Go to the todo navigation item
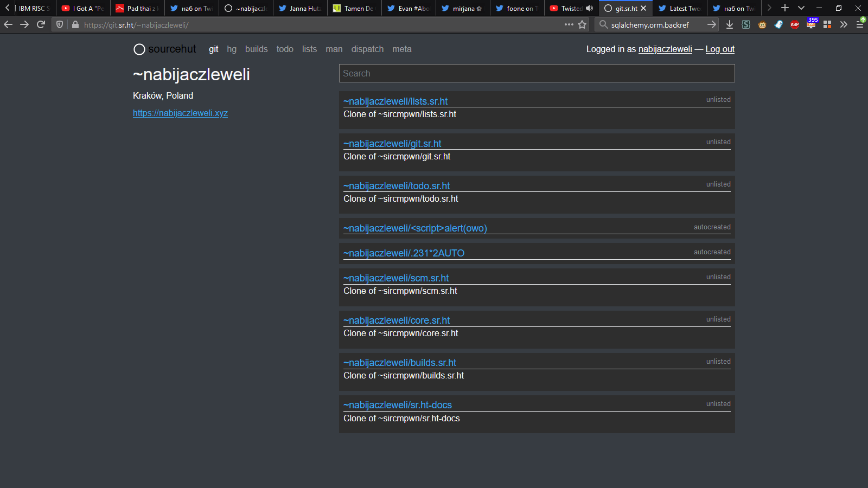 click(x=285, y=49)
